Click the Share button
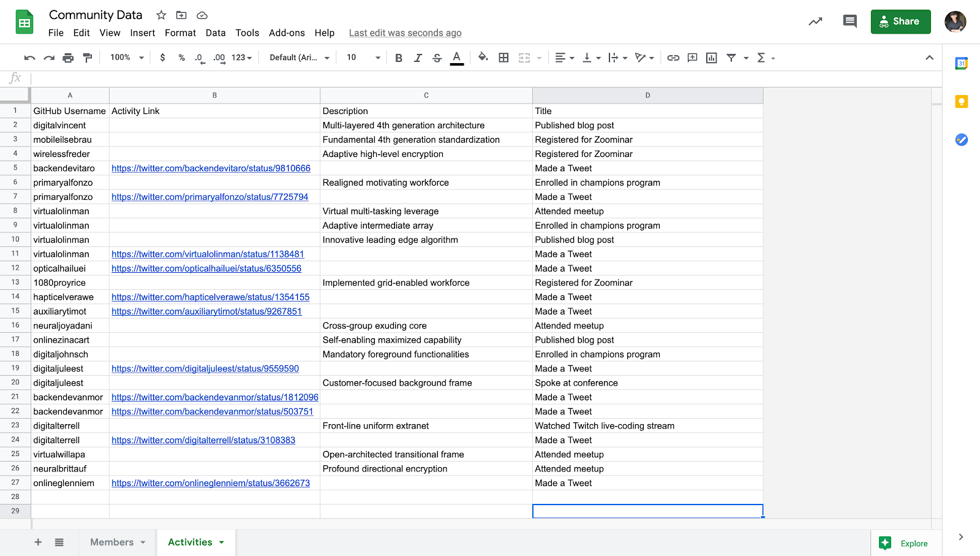 pyautogui.click(x=900, y=21)
